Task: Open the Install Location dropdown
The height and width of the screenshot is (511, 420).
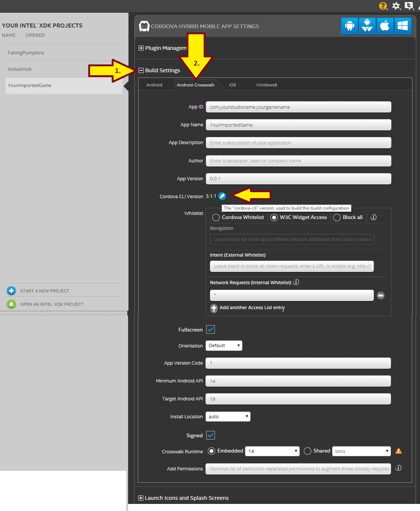Action: click(228, 417)
